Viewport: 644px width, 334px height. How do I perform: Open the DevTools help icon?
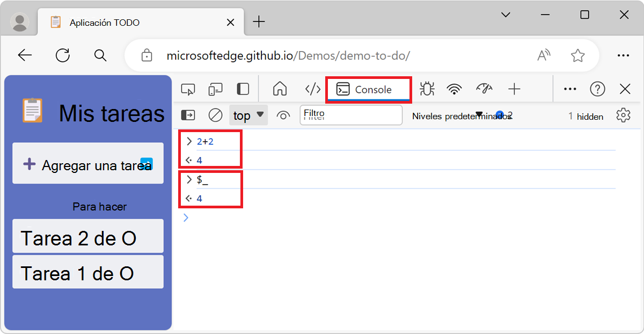pos(597,89)
